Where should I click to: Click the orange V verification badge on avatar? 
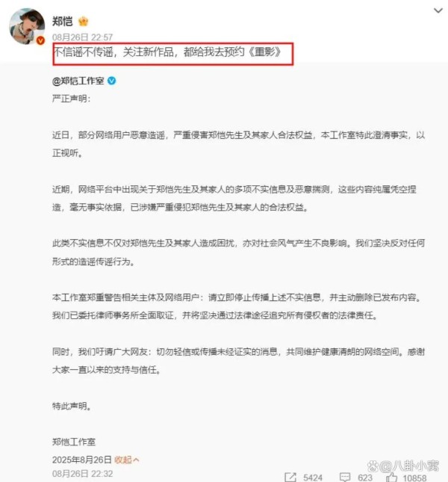(40, 40)
